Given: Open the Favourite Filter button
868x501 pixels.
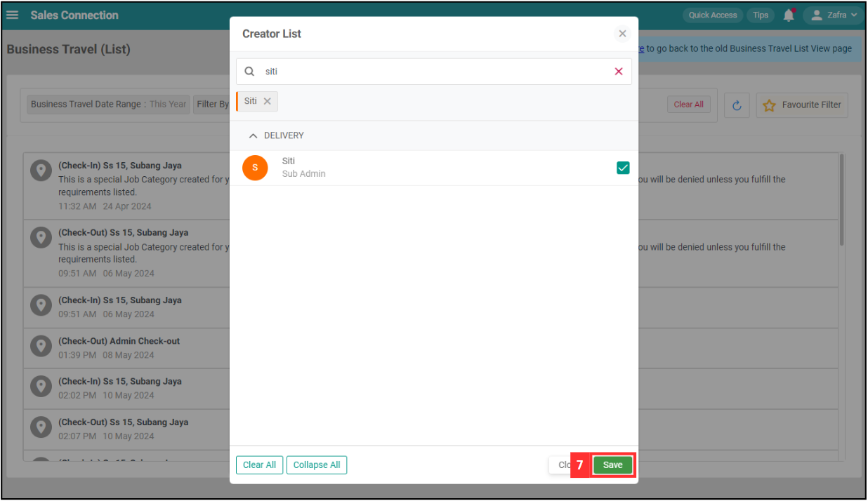Looking at the screenshot, I should [802, 105].
